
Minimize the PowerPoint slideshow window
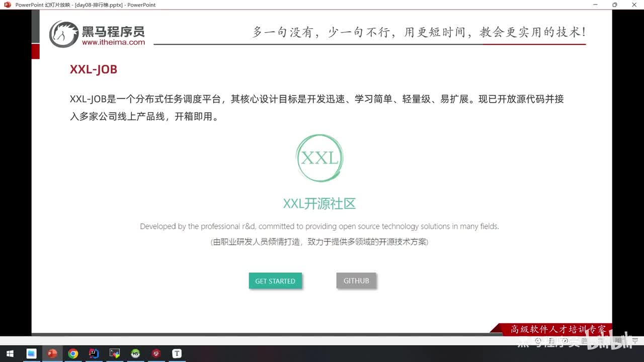pos(596,5)
